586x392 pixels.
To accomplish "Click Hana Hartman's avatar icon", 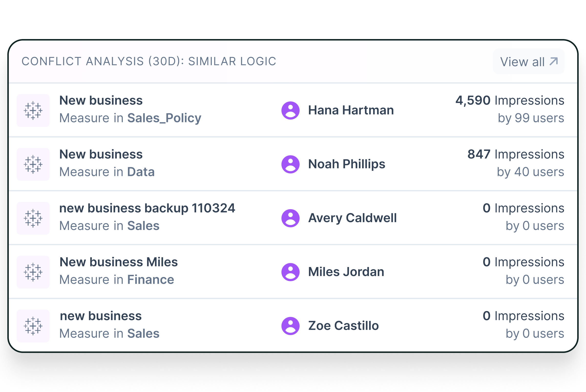I will 290,110.
